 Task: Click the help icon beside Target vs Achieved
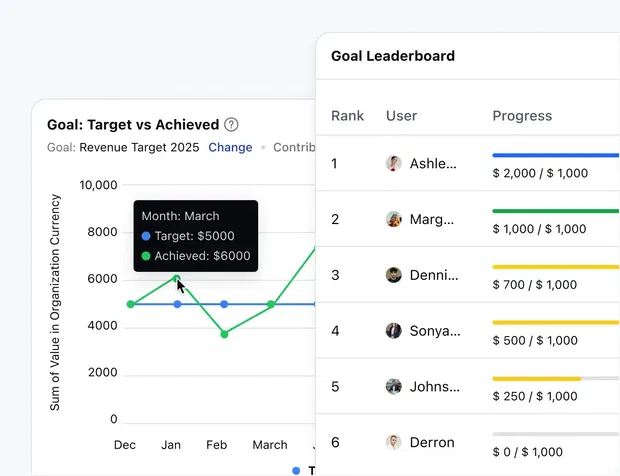231,125
